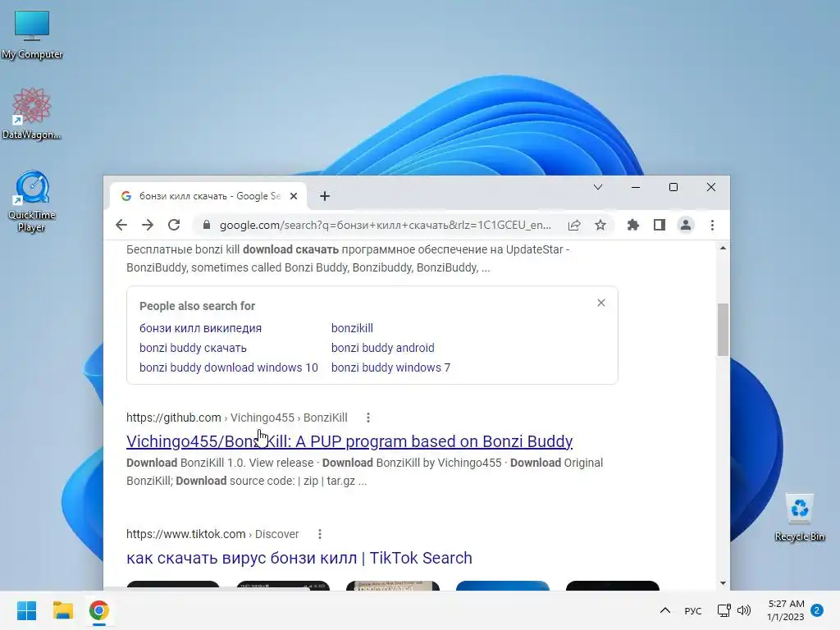
Task: Open options menu for the TikTok result
Action: [x=320, y=534]
